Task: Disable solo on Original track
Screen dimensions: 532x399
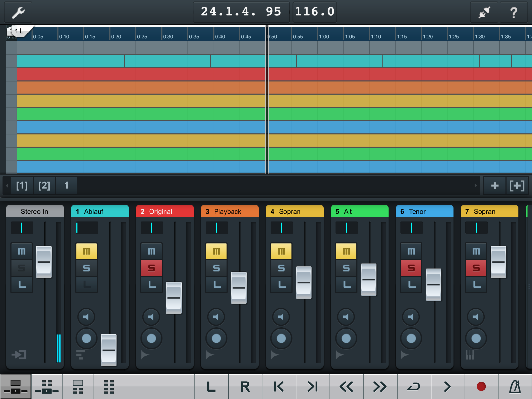Action: (x=151, y=268)
